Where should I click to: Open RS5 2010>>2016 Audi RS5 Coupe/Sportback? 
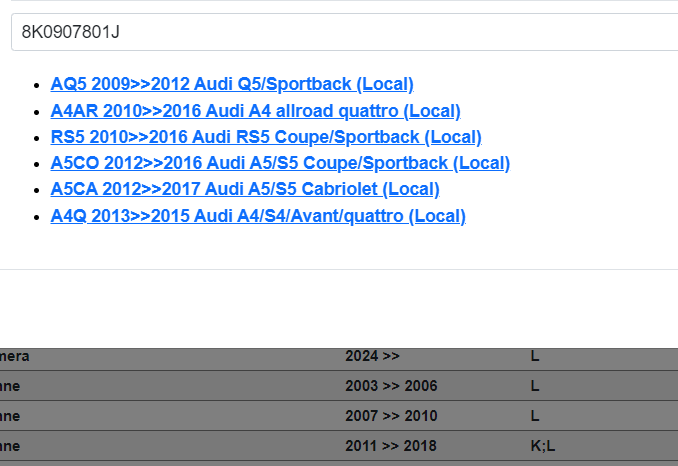click(x=266, y=137)
